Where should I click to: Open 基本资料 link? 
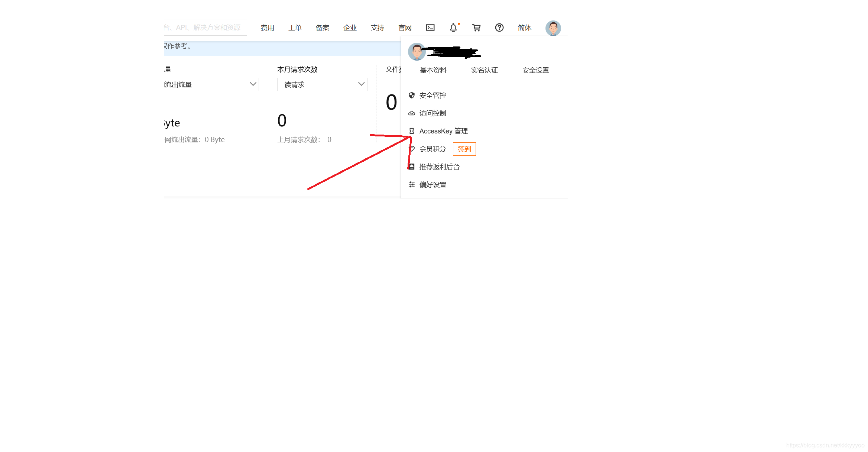(x=433, y=70)
